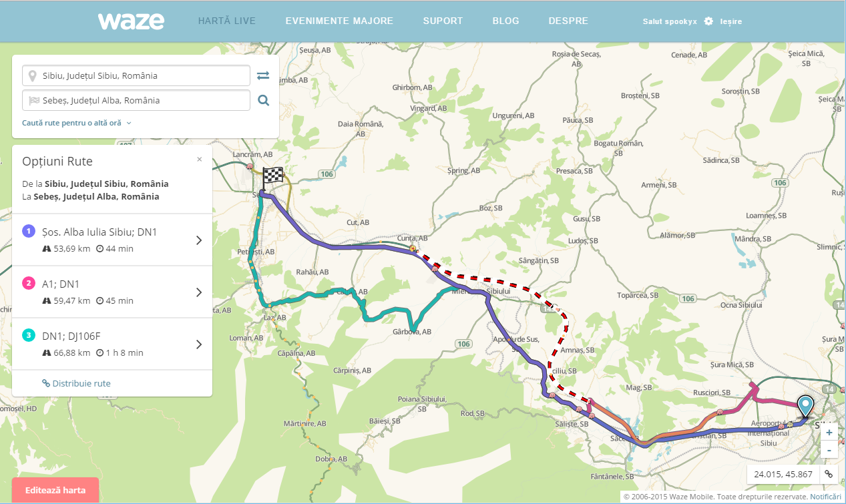Select route 'Șos. Alba Iulia Sibiu; DN1' text
Screen dimensions: 846x504
click(99, 232)
